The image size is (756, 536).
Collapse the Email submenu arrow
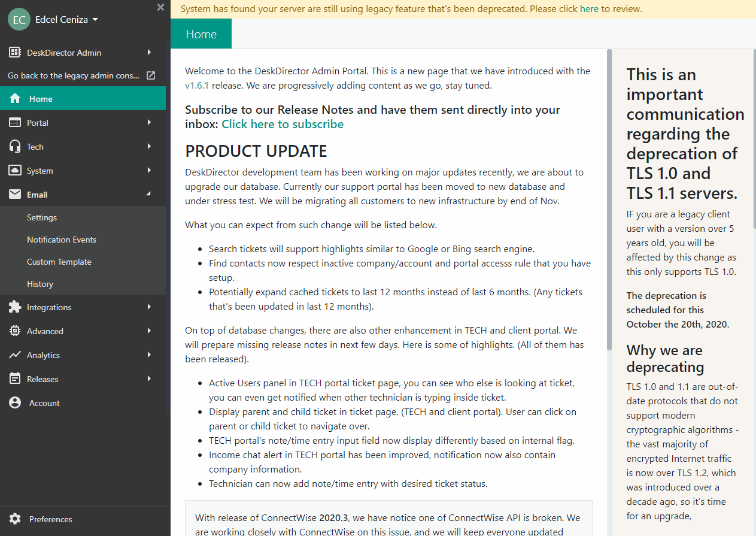pyautogui.click(x=149, y=193)
